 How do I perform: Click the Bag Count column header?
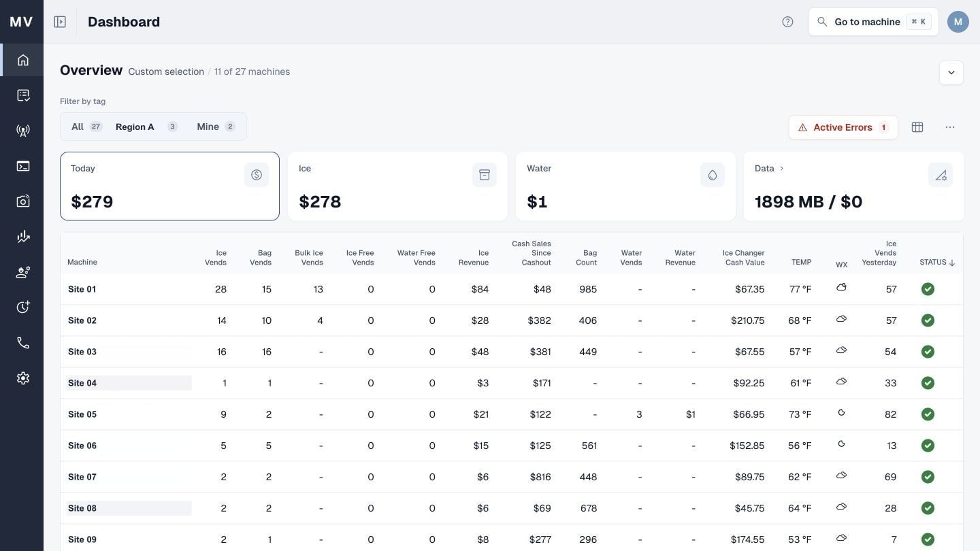coord(586,257)
